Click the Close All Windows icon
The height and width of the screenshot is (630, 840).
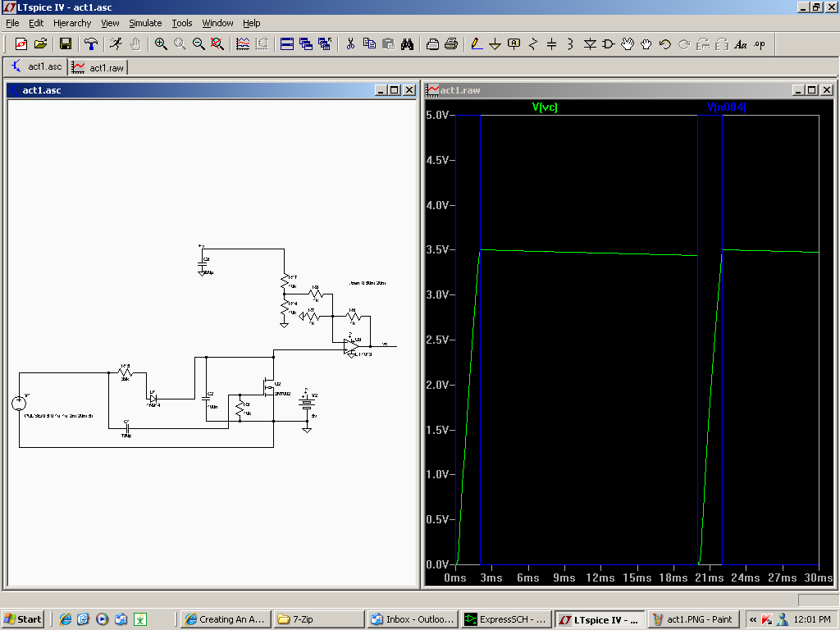tap(325, 44)
